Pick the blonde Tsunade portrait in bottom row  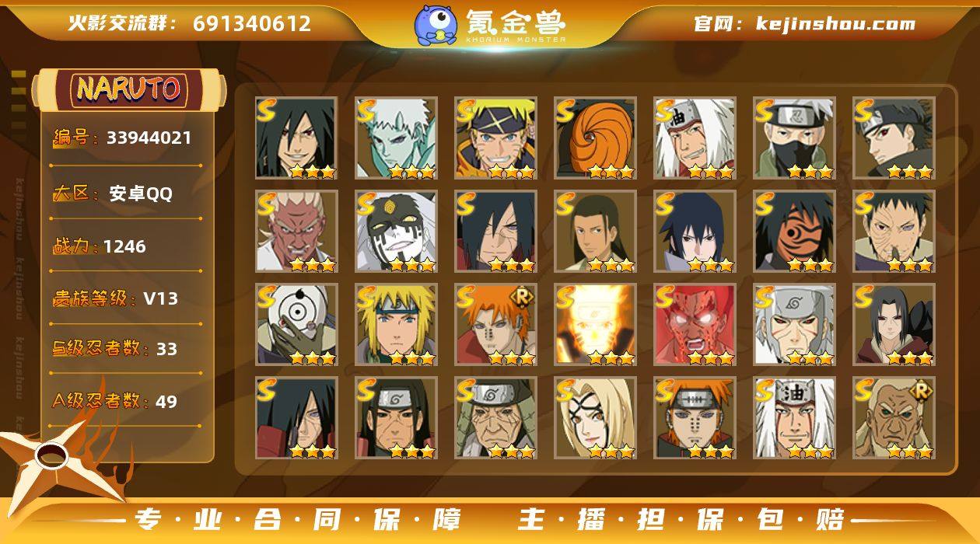[595, 418]
